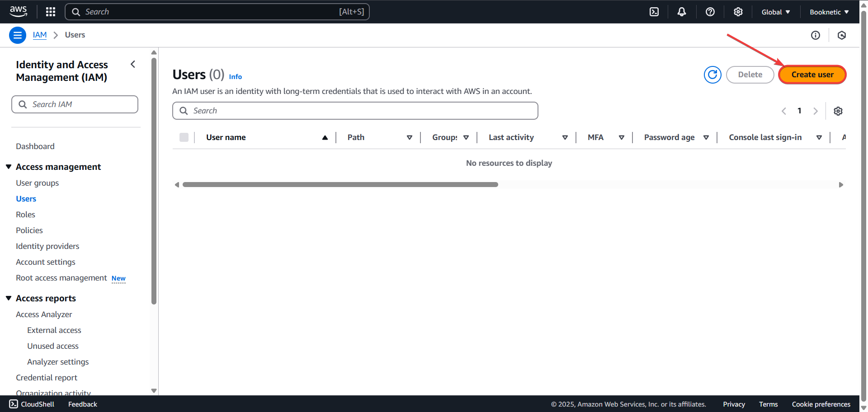The image size is (868, 412).
Task: Click the Feedback link in footer
Action: coord(83,404)
